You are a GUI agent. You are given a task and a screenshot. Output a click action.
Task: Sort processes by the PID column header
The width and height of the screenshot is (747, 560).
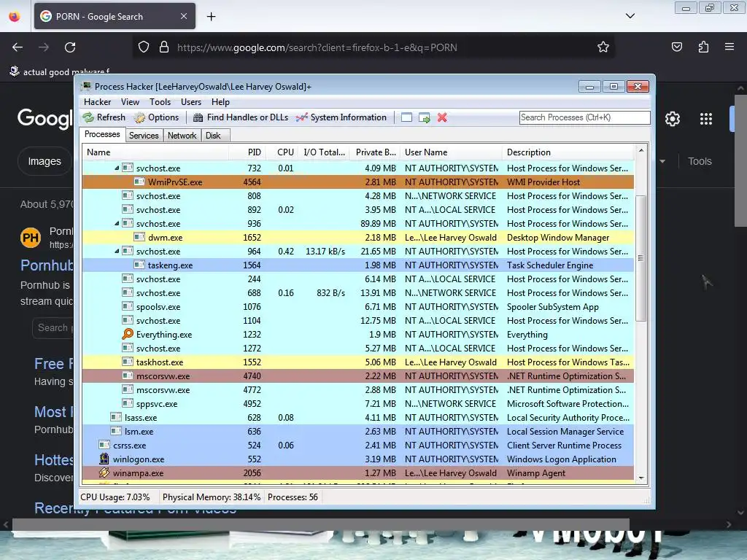pos(247,152)
